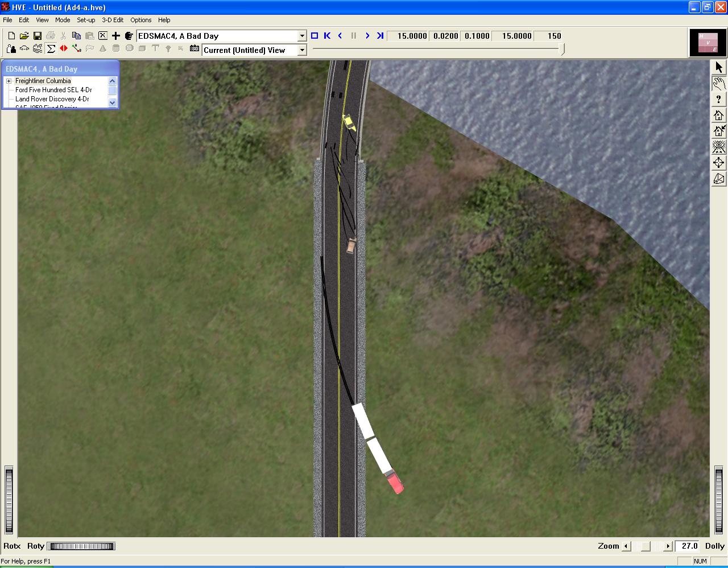This screenshot has height=568, width=728.
Task: Toggle the view-all eye button
Action: click(x=719, y=147)
